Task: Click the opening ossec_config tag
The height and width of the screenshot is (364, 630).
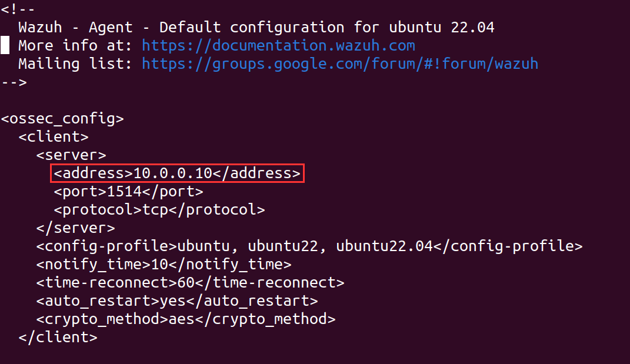Action: pyautogui.click(x=62, y=118)
